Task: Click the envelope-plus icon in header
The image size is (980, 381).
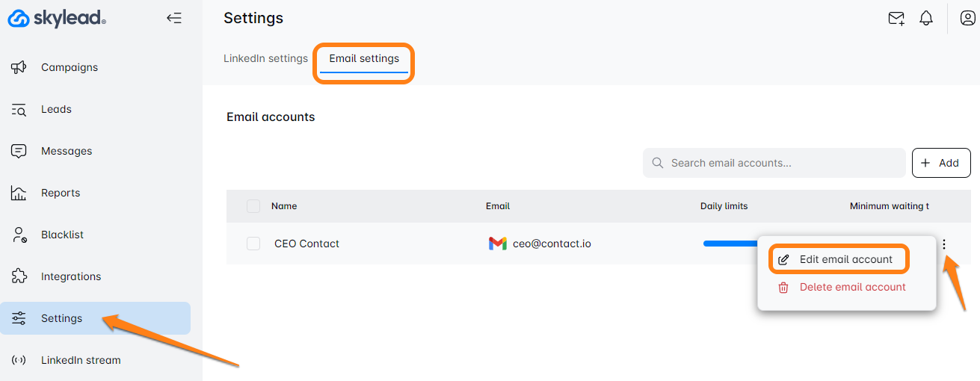Action: click(896, 19)
